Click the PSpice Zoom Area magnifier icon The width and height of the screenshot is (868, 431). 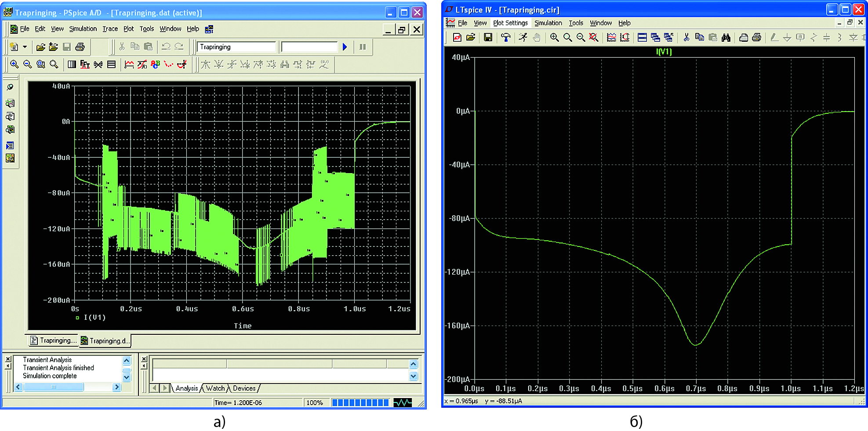tap(41, 65)
